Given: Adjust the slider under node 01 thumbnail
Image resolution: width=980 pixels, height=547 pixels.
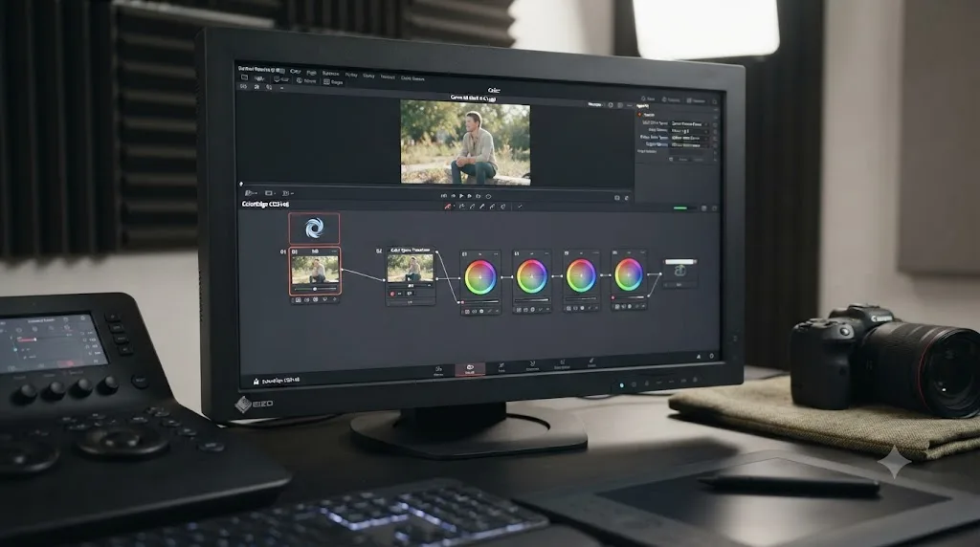Looking at the screenshot, I should [316, 289].
